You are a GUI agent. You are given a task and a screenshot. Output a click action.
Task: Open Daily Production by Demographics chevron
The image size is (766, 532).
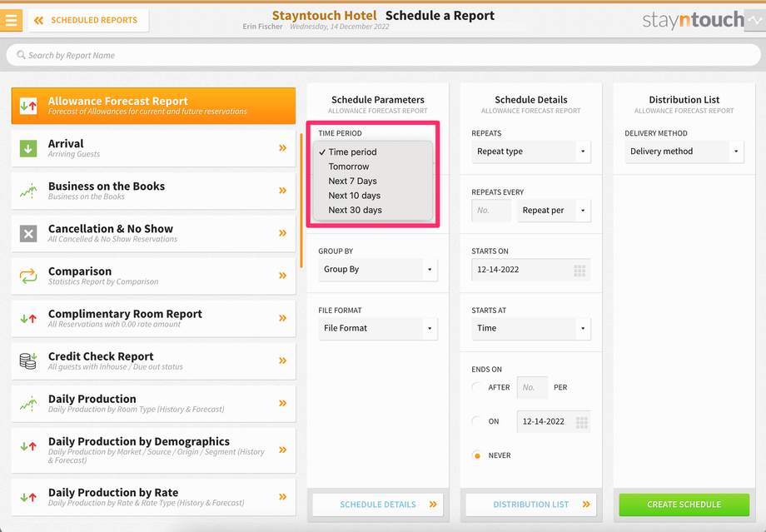point(283,450)
